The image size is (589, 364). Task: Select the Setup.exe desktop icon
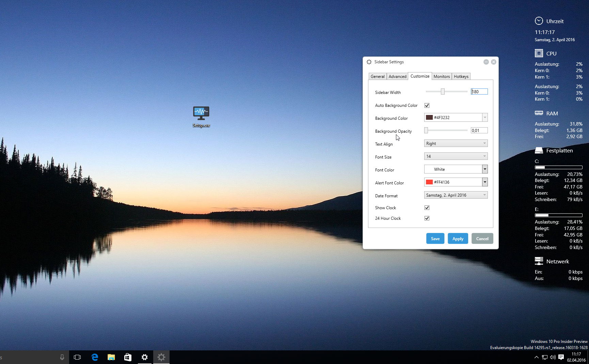(201, 117)
